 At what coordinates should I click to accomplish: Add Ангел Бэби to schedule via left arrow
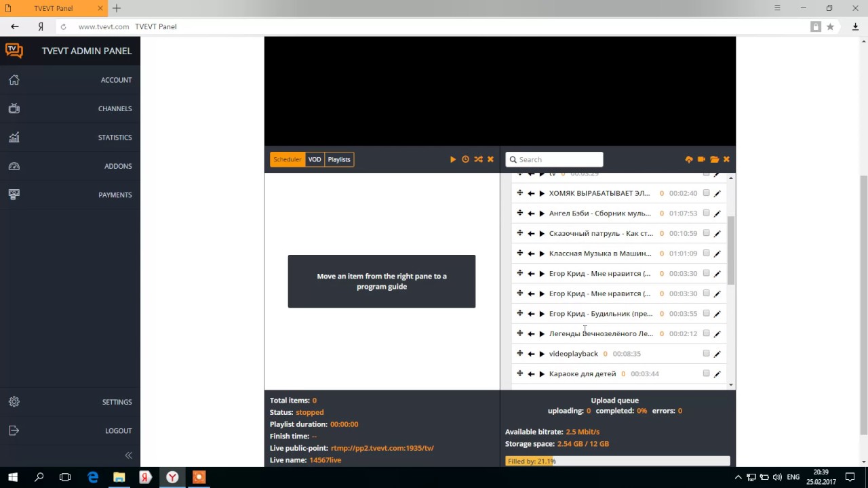(x=531, y=213)
